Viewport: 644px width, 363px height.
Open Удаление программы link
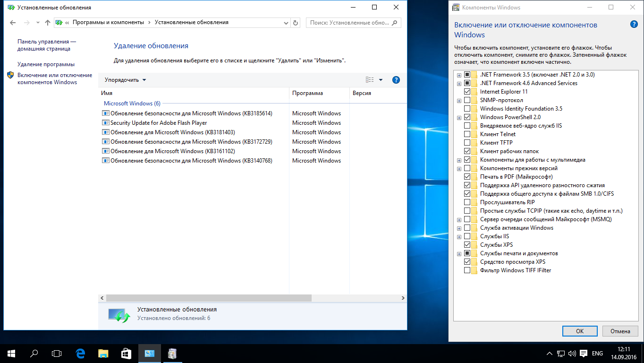point(46,64)
